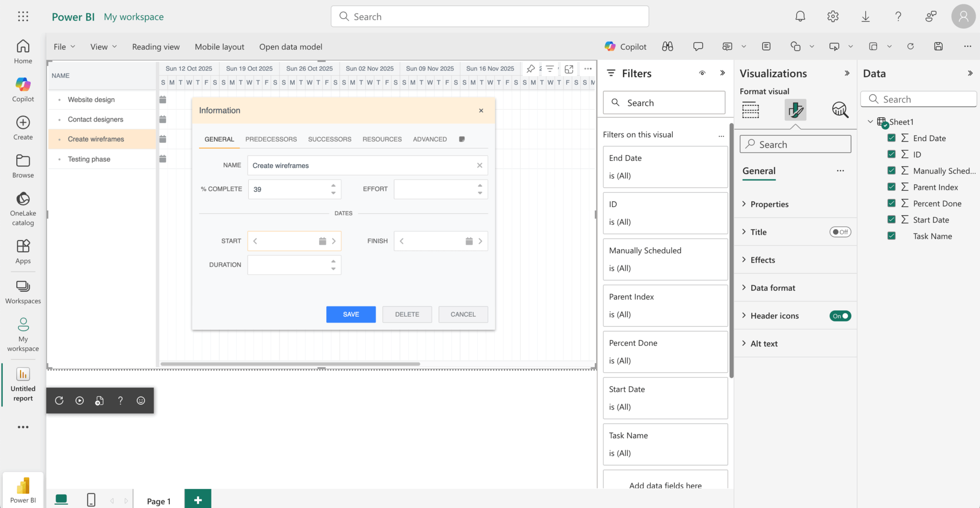
Task: Click the binoculars explore icon
Action: point(668,46)
